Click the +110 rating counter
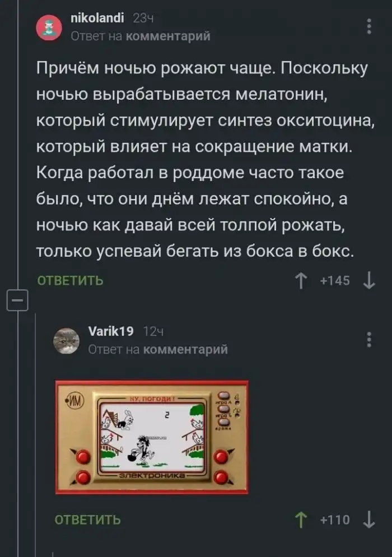 (335, 520)
